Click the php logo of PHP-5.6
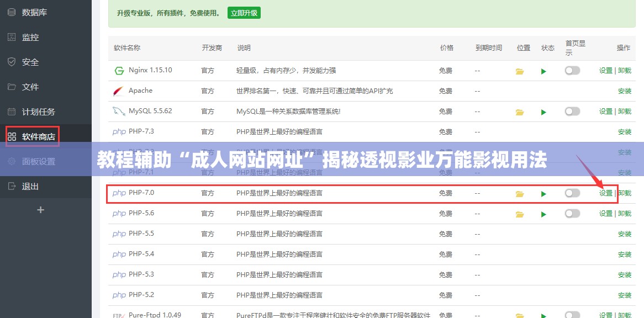 pos(119,213)
